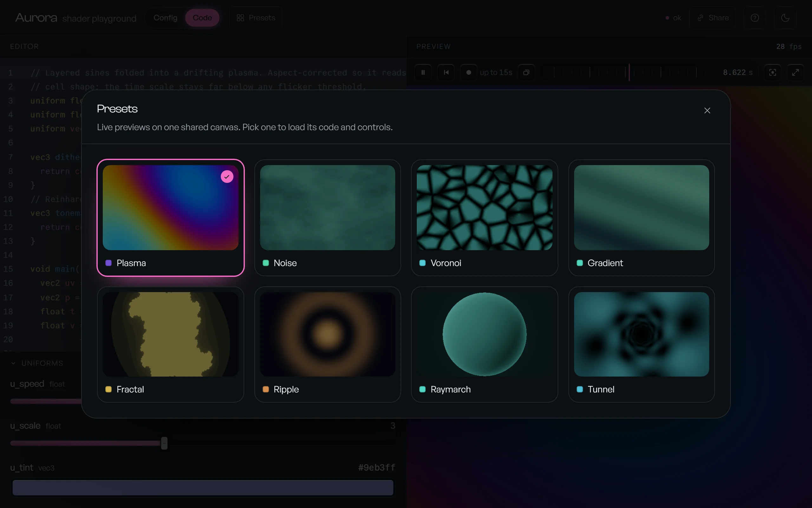Switch to the Code tab
This screenshot has height=508, width=812.
click(202, 18)
